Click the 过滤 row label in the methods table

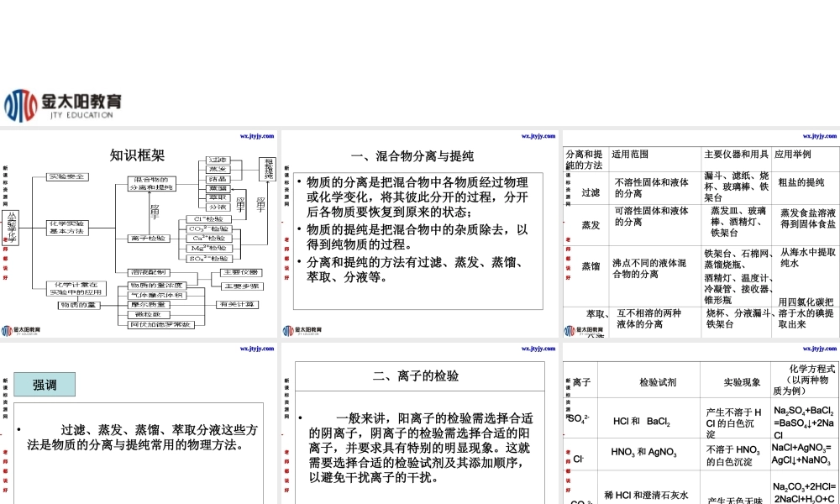pyautogui.click(x=591, y=193)
